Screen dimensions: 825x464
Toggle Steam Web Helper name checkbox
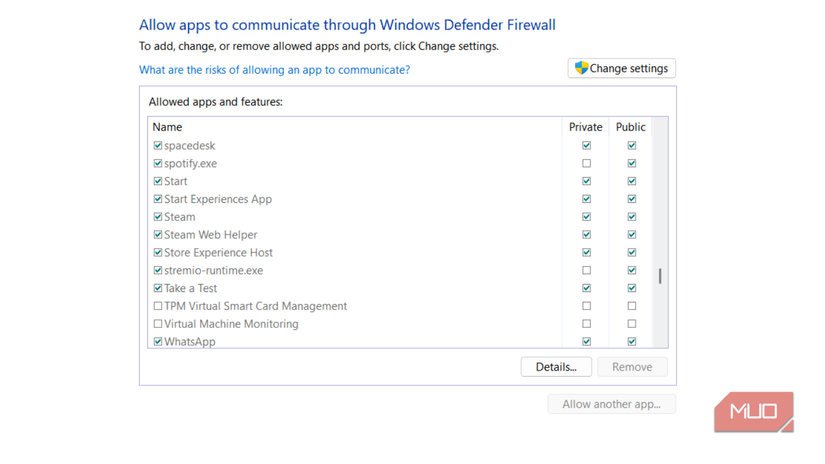coord(158,235)
